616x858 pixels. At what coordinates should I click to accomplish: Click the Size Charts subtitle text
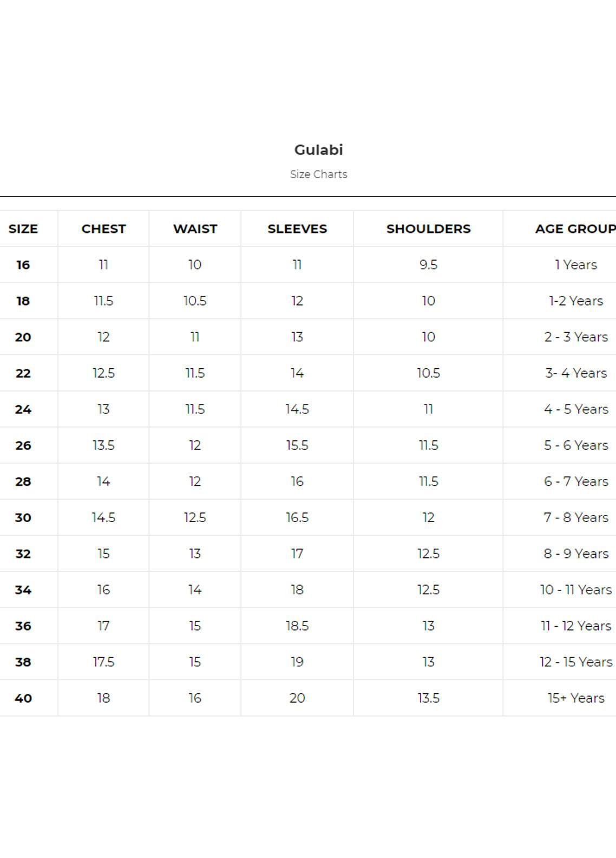(x=318, y=174)
